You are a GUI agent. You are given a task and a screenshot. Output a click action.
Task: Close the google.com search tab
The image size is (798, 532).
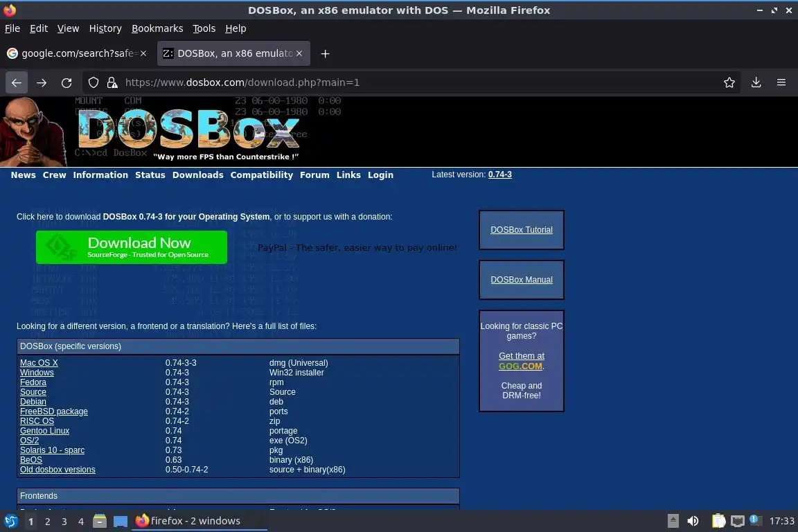(143, 53)
